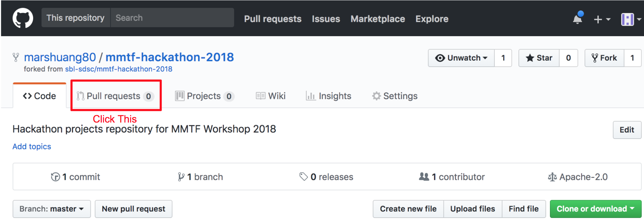Click Create new file button

tap(408, 209)
